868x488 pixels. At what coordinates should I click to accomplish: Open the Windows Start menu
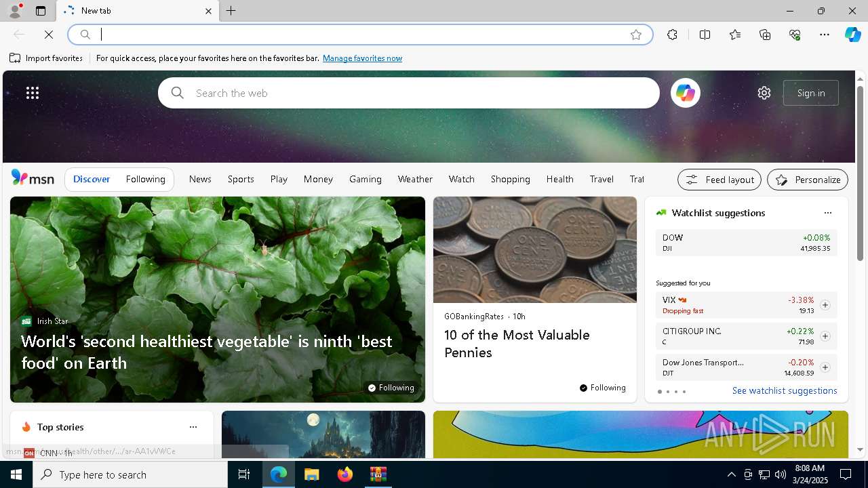(x=16, y=474)
